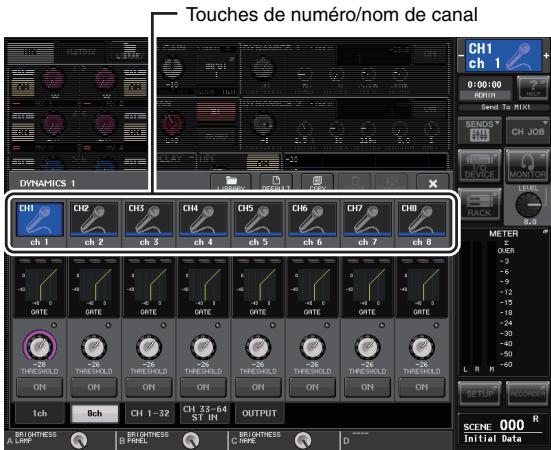Toggle ch 5 dynamics ON button
The image size is (551, 450).
[x=258, y=387]
